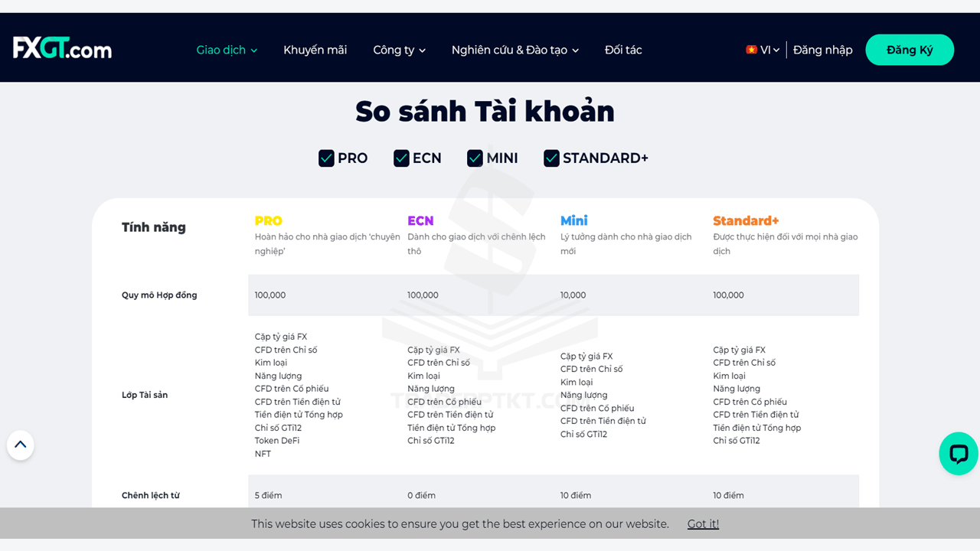The image size is (980, 551).
Task: Uncheck the MINI account checkbox
Action: coord(475,158)
